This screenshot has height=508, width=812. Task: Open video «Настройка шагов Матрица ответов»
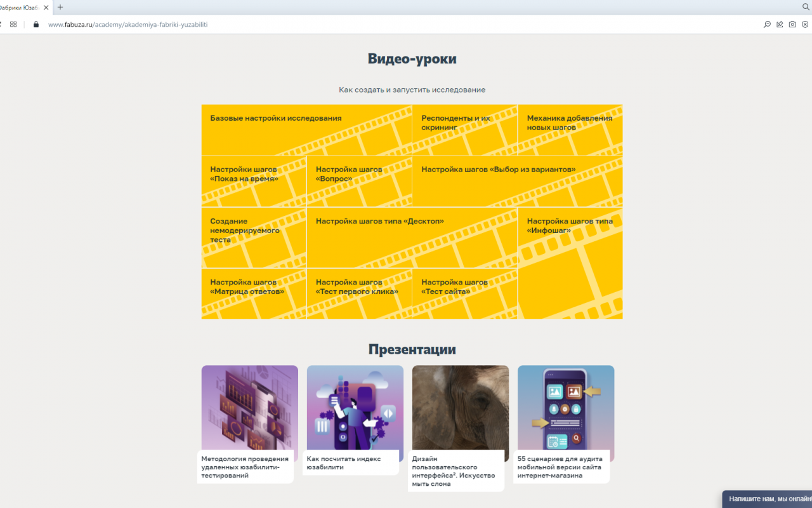(x=254, y=293)
